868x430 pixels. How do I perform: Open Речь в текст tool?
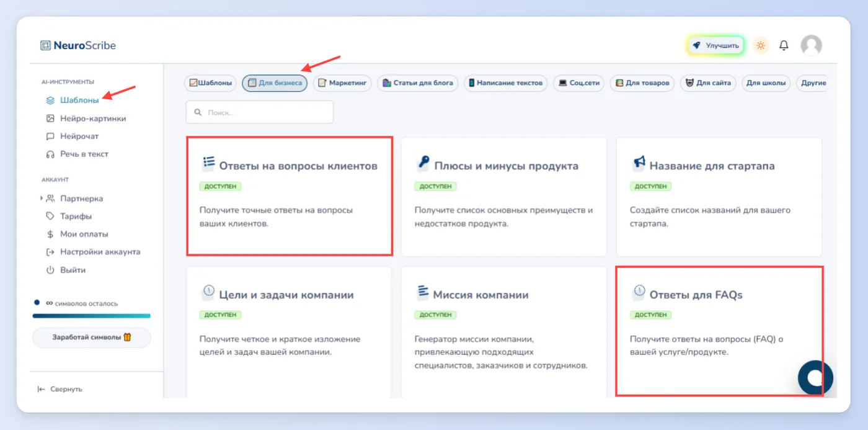(x=84, y=154)
